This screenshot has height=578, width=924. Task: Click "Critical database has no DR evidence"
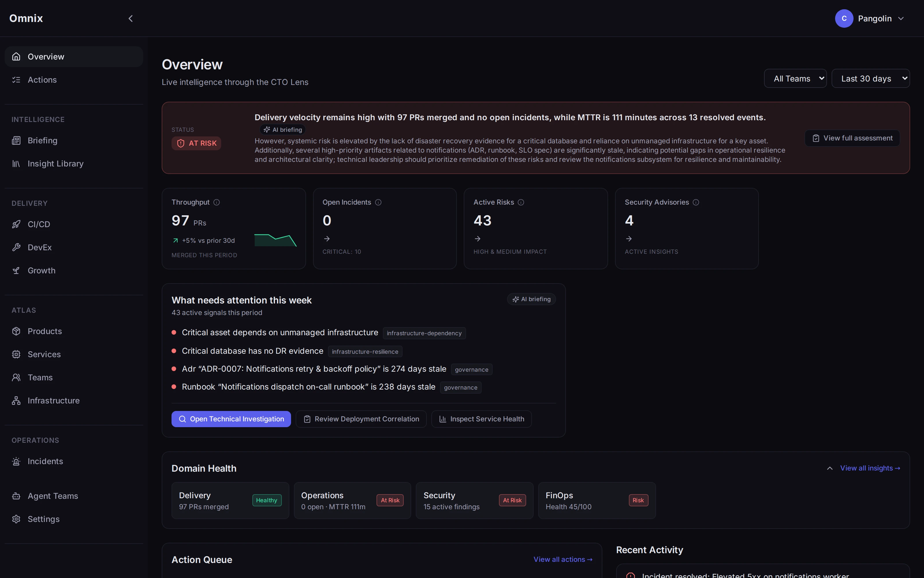[252, 351]
